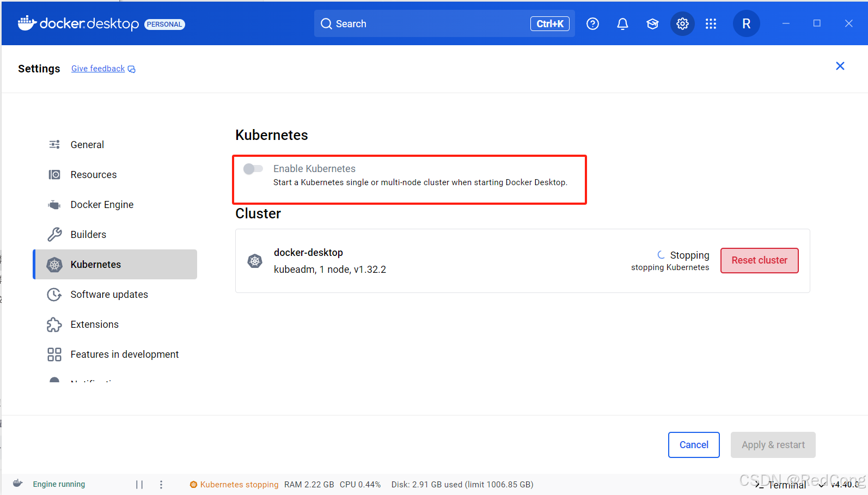The height and width of the screenshot is (495, 868).
Task: Open the General settings section
Action: click(x=115, y=145)
